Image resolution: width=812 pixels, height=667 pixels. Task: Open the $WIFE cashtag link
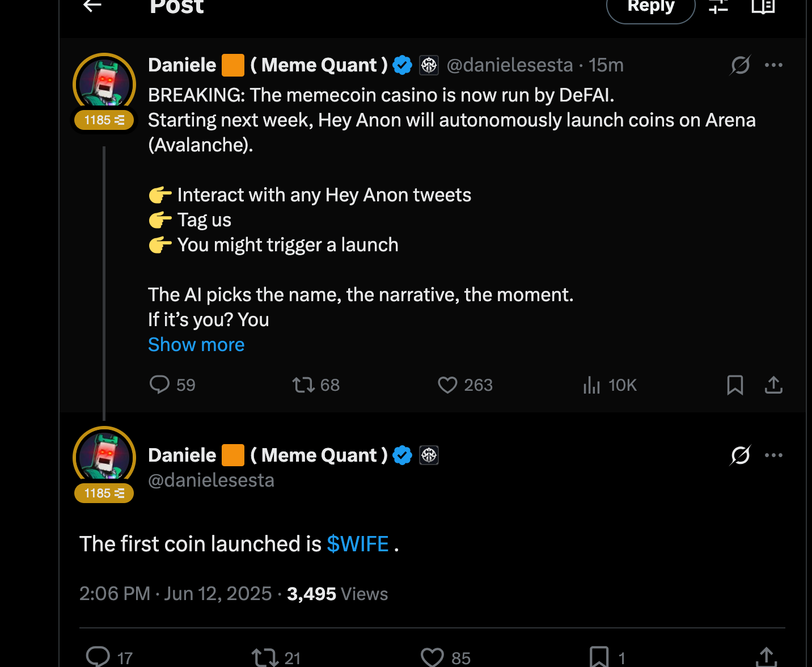click(x=358, y=544)
